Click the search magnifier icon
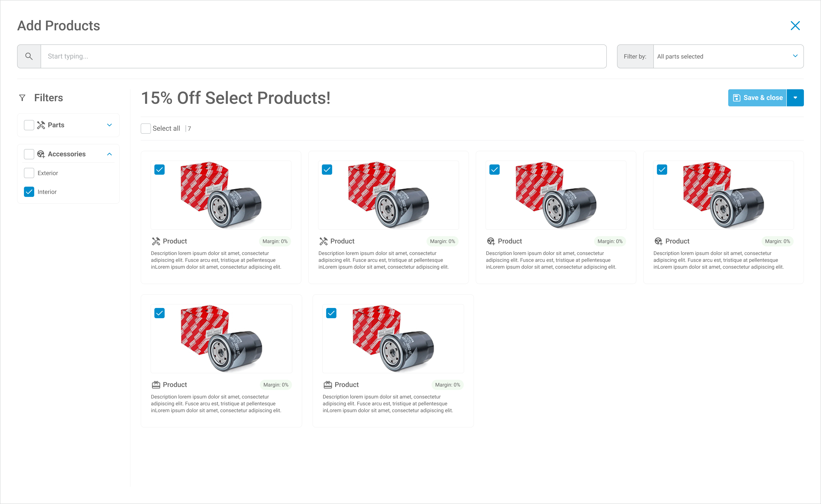The width and height of the screenshot is (821, 504). point(29,56)
